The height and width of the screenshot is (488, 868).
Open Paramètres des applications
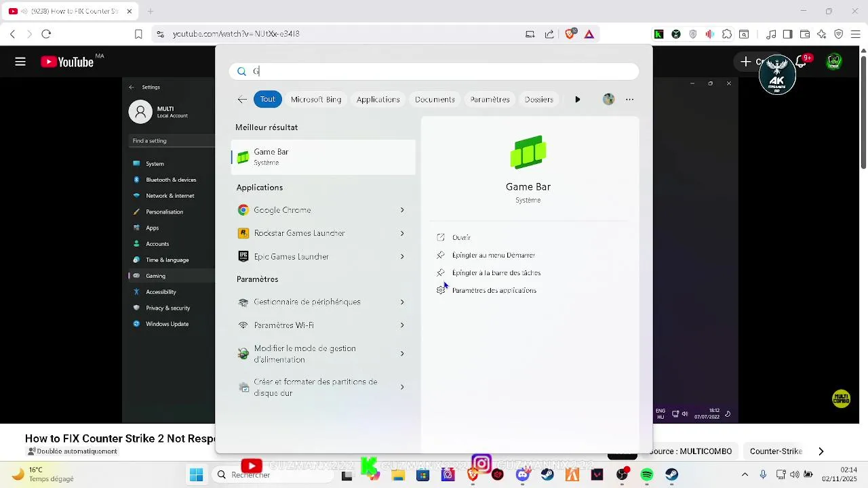494,290
